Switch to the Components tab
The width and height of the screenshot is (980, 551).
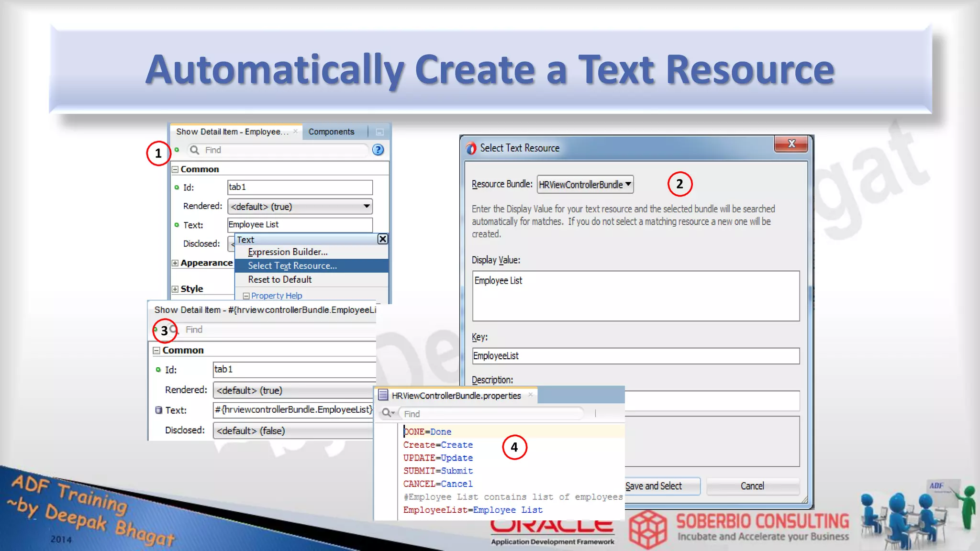tap(331, 132)
